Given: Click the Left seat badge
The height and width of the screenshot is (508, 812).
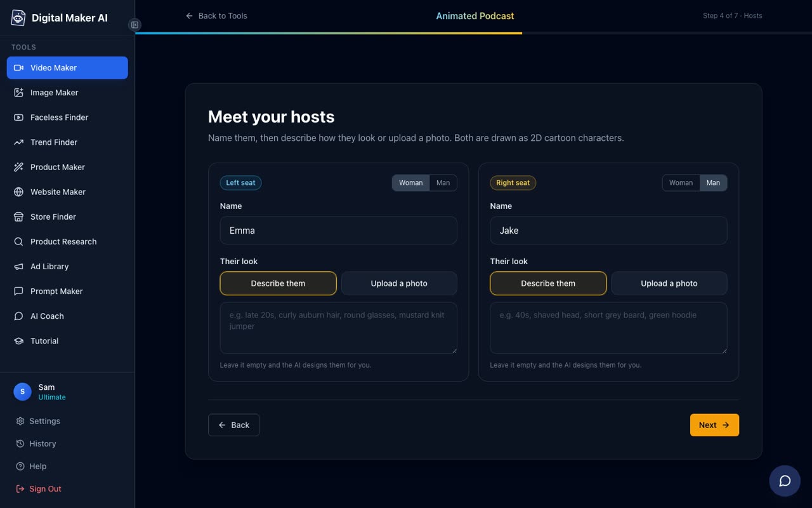Looking at the screenshot, I should [x=240, y=183].
